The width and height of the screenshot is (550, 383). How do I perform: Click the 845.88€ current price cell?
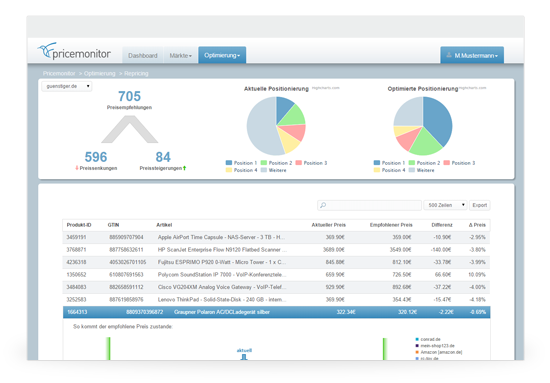[x=335, y=262]
